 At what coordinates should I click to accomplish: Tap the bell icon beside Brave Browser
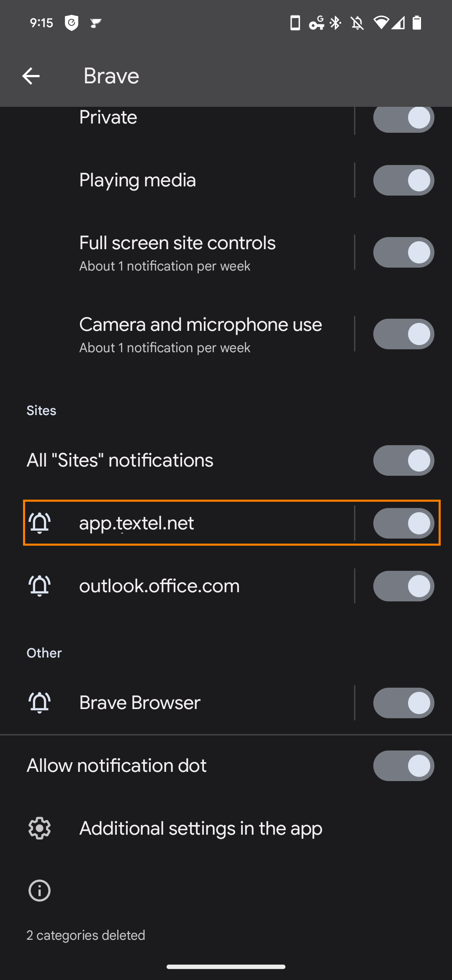click(40, 703)
